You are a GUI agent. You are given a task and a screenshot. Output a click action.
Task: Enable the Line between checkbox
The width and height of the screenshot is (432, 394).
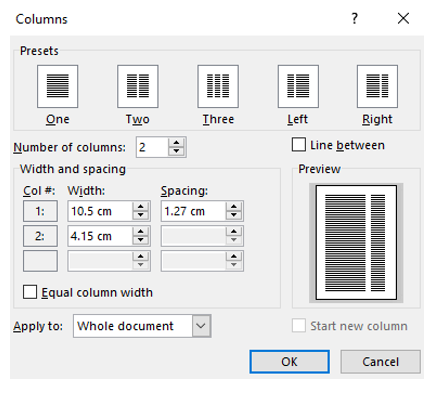pos(299,145)
